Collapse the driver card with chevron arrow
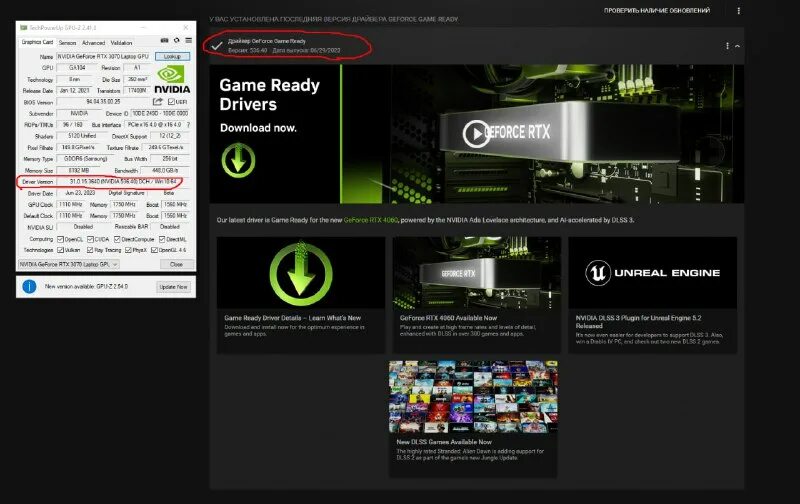The width and height of the screenshot is (800, 504). tap(737, 46)
